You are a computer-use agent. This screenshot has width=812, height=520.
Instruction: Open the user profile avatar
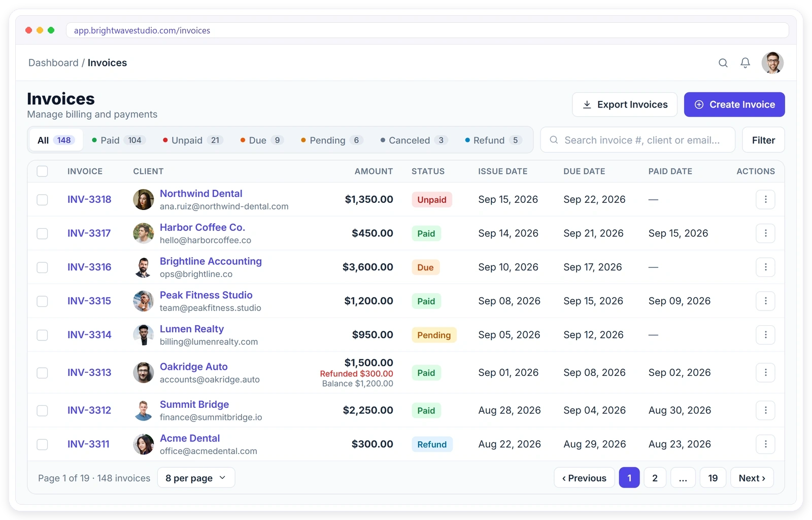coord(772,63)
